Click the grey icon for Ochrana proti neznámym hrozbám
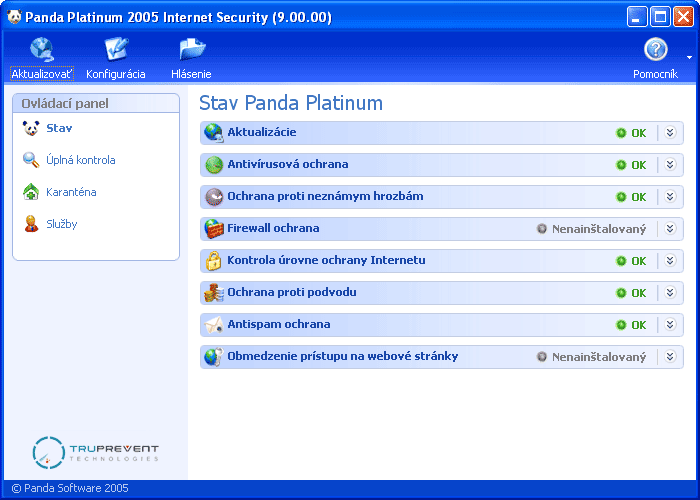700x500 pixels. pyautogui.click(x=214, y=197)
